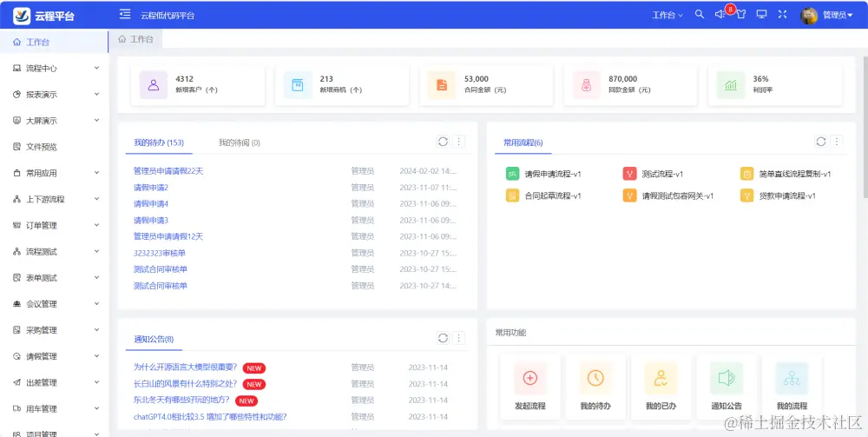Click 我的已办 shortcut card

point(661,387)
